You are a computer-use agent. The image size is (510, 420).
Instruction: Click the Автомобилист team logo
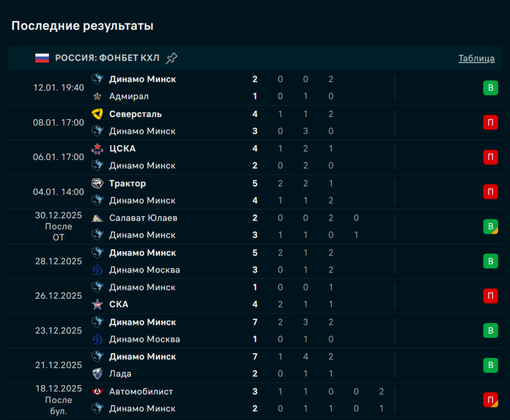97,392
